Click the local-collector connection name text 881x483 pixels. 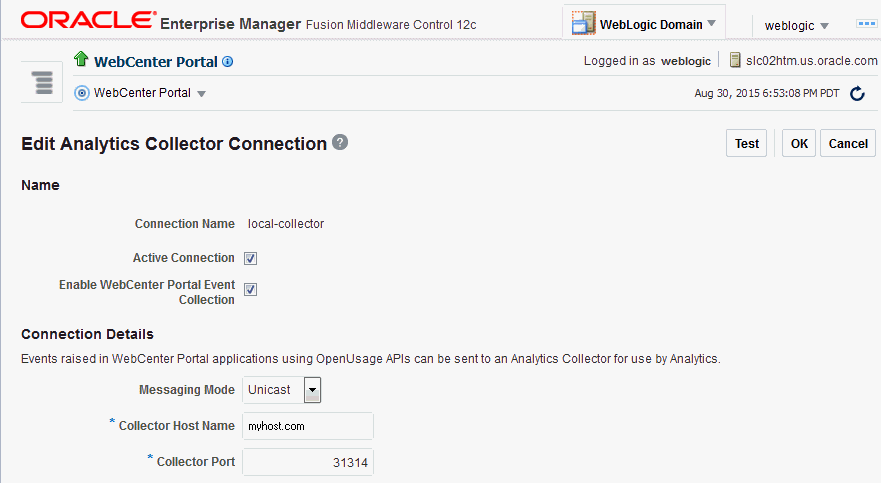click(x=286, y=224)
